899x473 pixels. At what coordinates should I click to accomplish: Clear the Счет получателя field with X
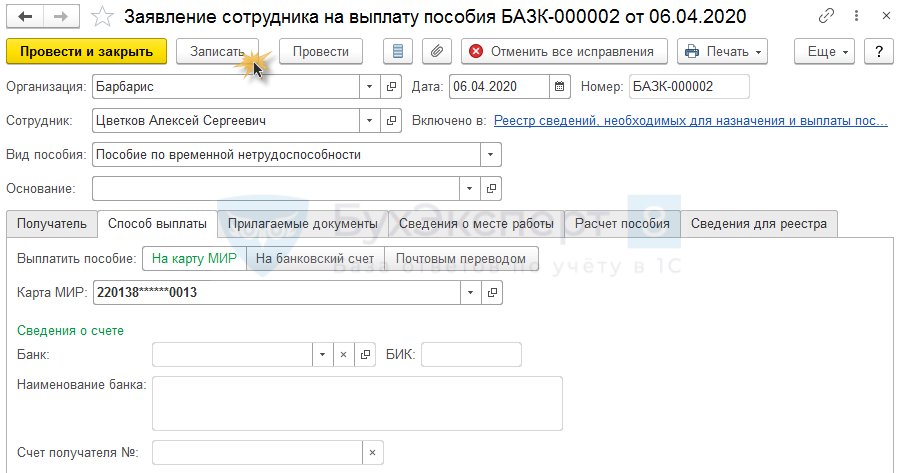tap(372, 453)
